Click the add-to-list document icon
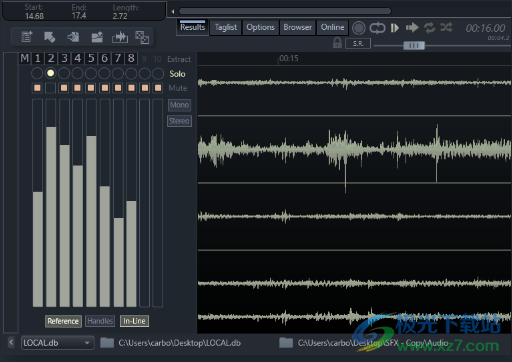 point(27,37)
